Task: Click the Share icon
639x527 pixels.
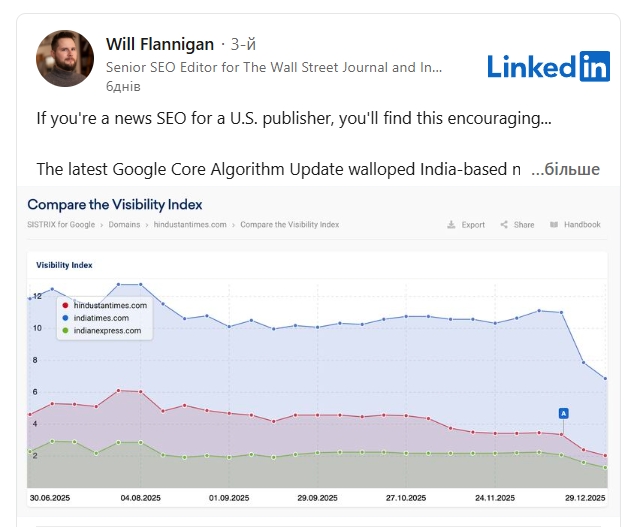Action: 504,225
